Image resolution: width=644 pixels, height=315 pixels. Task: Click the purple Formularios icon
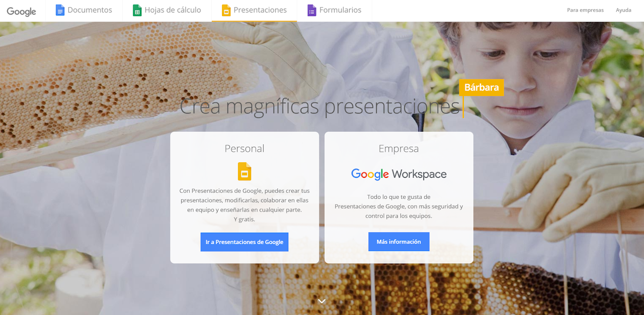click(x=312, y=10)
